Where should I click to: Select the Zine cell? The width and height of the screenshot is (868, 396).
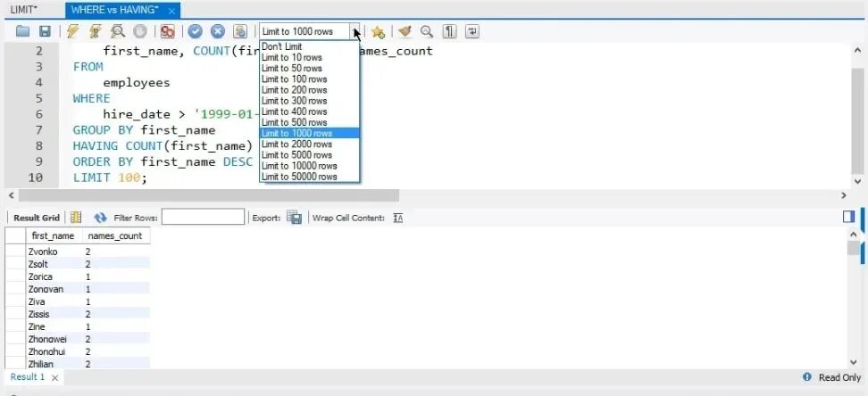54,326
